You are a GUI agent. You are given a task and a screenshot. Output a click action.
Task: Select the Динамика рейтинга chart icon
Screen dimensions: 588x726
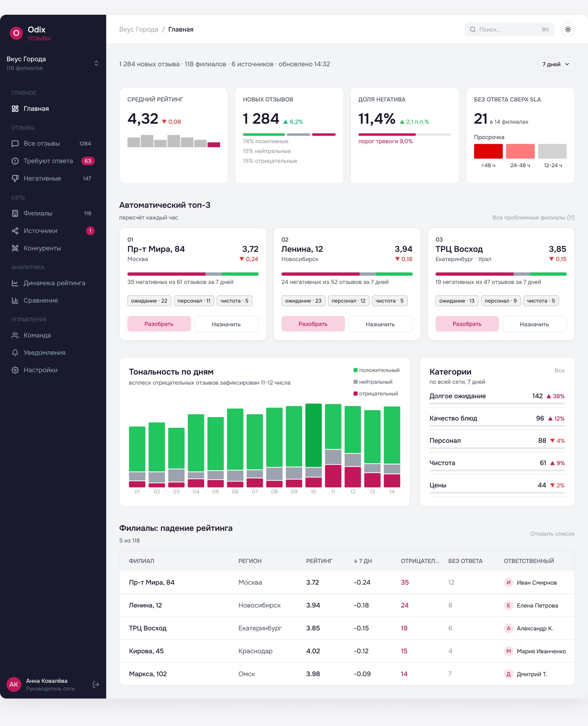(x=15, y=283)
